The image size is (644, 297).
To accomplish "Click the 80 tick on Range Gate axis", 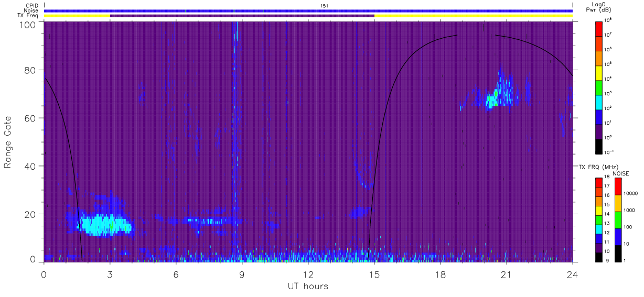I will pos(30,70).
